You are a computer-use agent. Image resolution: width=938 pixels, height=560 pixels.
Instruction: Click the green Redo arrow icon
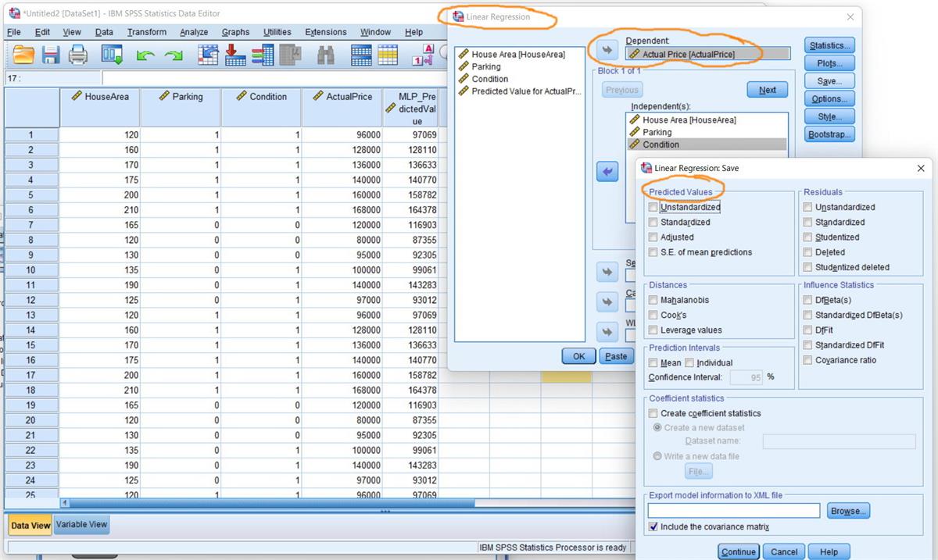[x=173, y=55]
